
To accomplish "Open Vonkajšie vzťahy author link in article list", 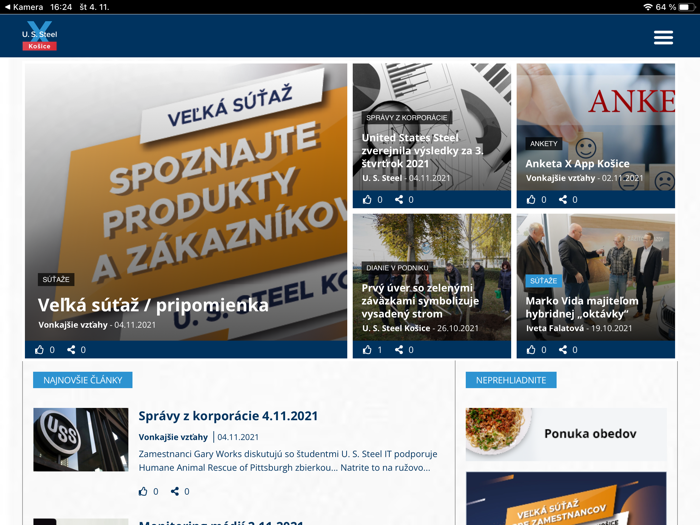I will 173,437.
